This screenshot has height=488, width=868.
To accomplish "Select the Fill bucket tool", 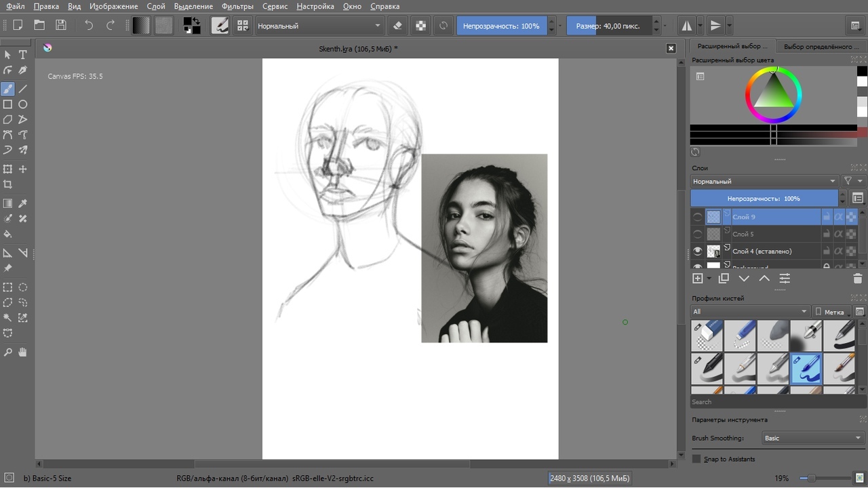I will (7, 234).
